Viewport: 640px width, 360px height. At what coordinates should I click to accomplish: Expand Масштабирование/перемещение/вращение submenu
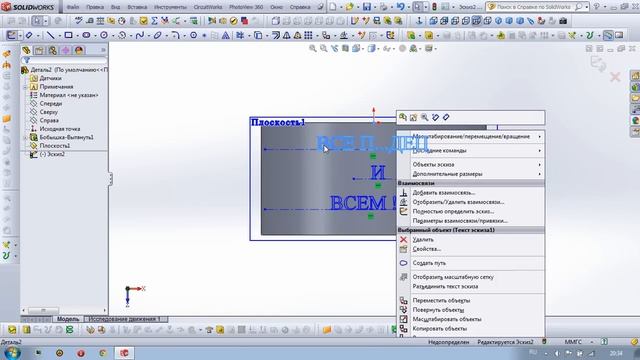[x=471, y=136]
